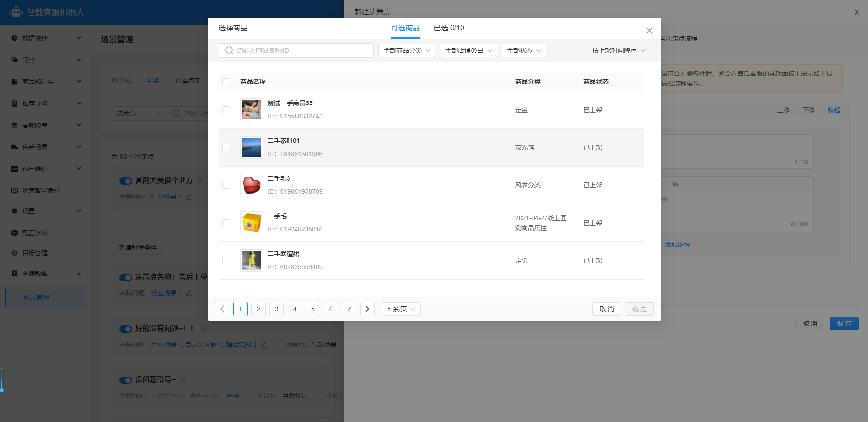Check the box for 二手毛 ID 619246235016
The height and width of the screenshot is (422, 868).
226,223
